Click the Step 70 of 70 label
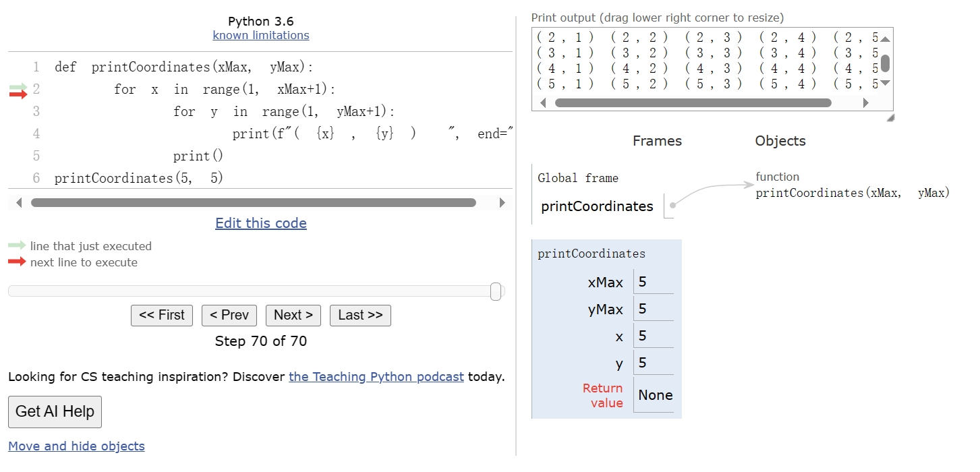 pyautogui.click(x=261, y=341)
